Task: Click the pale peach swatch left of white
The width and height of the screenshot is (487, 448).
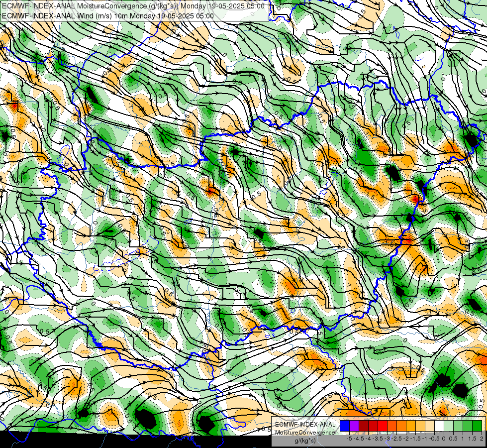Action: tap(430, 426)
